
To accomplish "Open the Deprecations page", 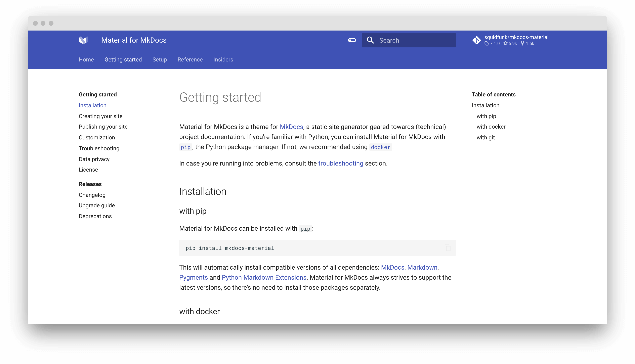I will (95, 216).
